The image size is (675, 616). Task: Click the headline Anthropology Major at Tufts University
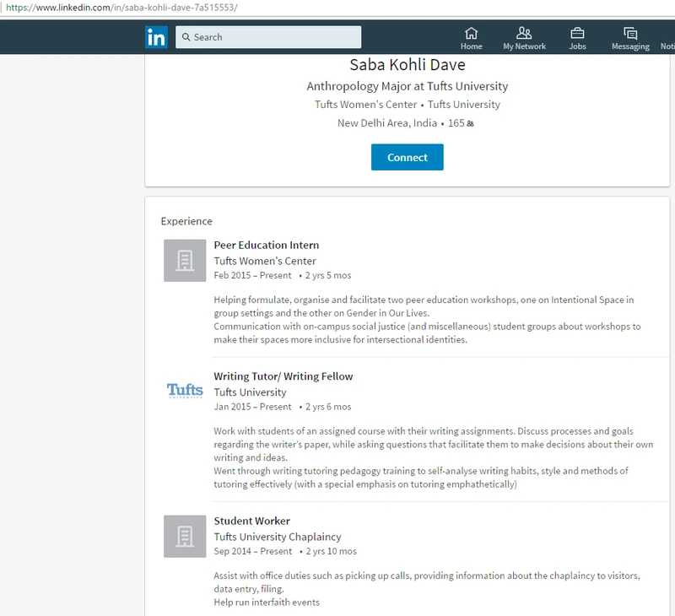pyautogui.click(x=408, y=86)
